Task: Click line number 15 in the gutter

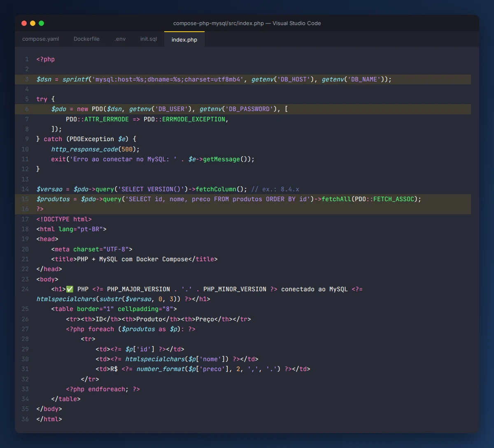Action: coord(25,199)
